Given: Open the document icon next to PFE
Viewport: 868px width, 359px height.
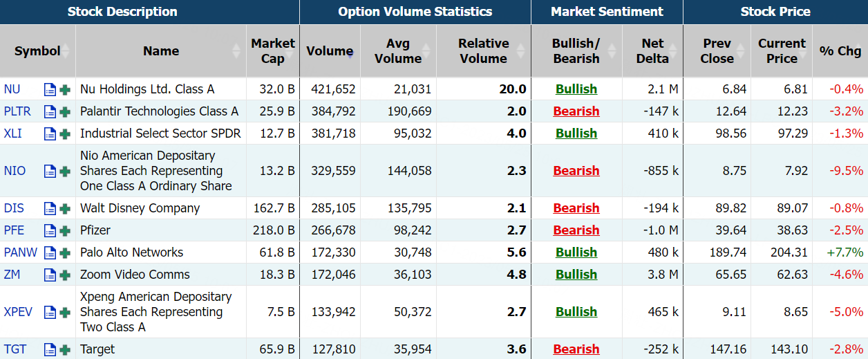Looking at the screenshot, I should tap(50, 230).
